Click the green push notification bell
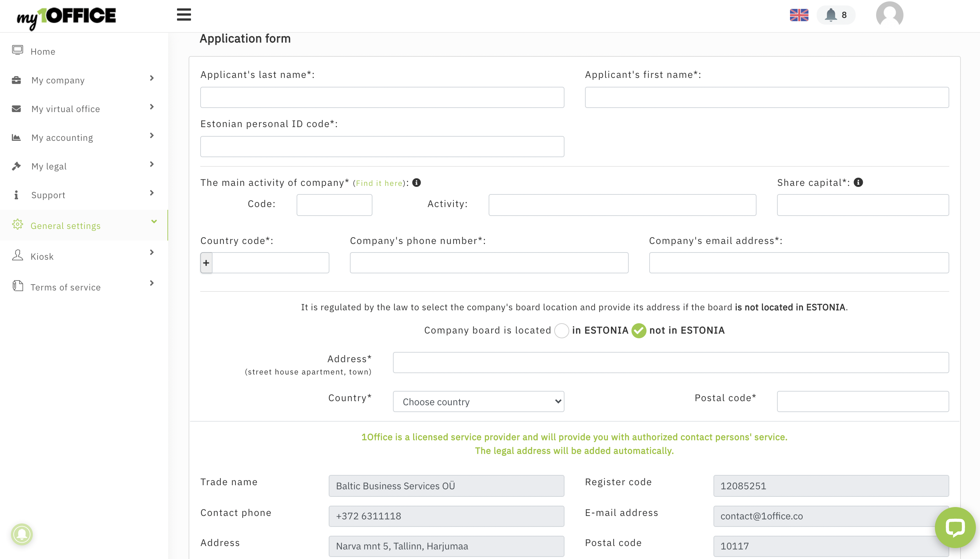980x559 pixels. click(22, 534)
